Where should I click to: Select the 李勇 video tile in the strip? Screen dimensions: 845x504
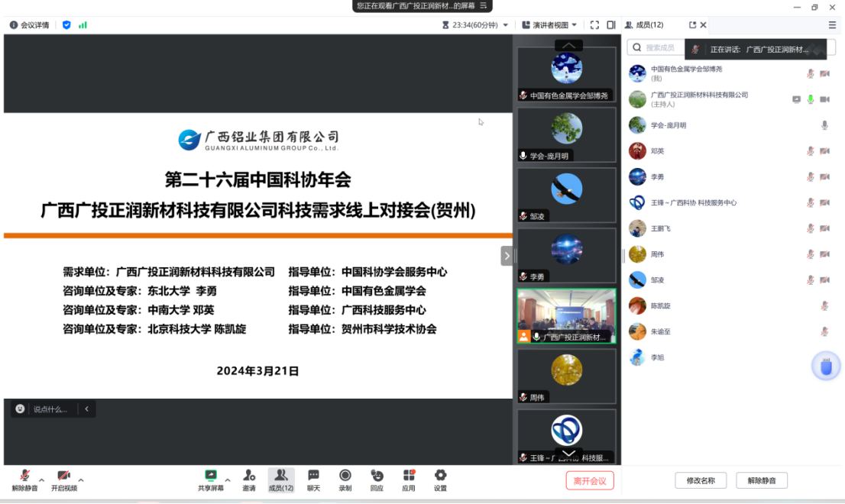click(566, 255)
